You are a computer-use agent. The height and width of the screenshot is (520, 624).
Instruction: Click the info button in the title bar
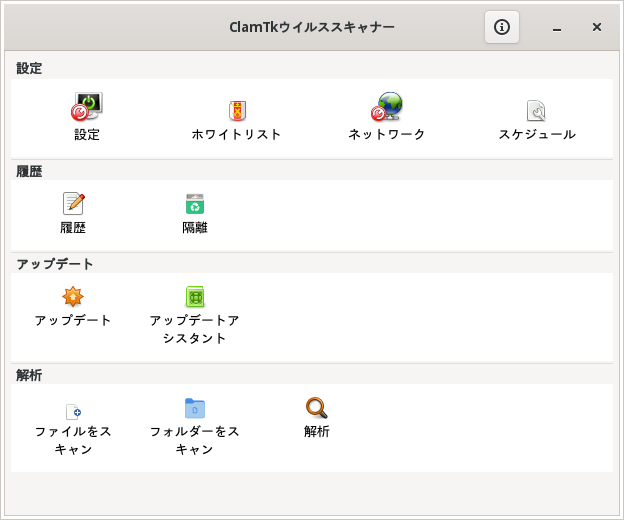point(502,27)
